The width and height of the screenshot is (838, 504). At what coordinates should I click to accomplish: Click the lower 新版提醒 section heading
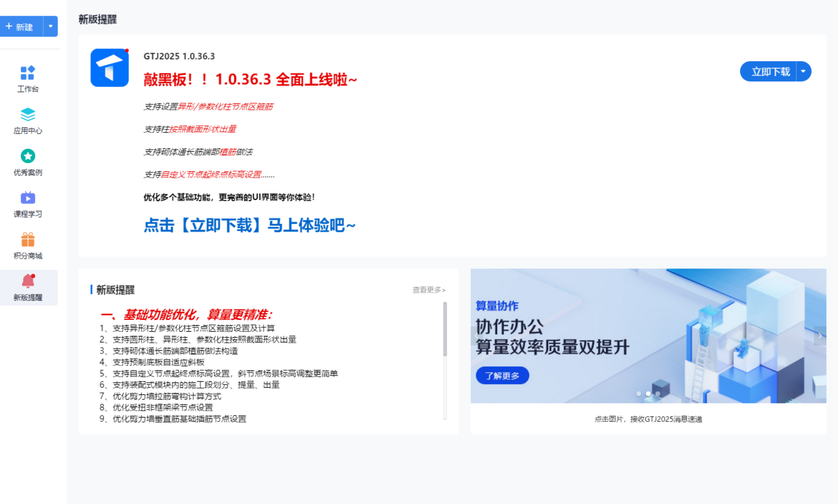116,290
